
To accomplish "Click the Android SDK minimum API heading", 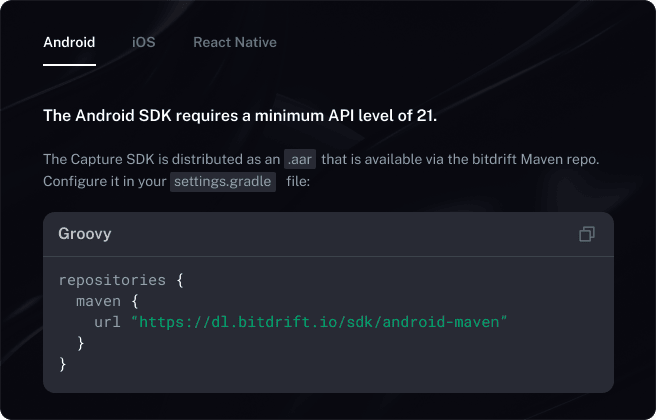I will tap(240, 116).
